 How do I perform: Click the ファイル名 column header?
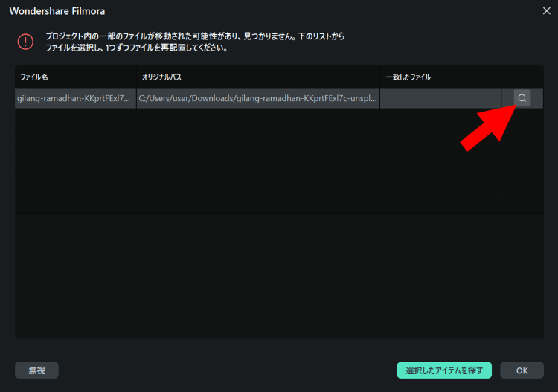click(x=75, y=77)
